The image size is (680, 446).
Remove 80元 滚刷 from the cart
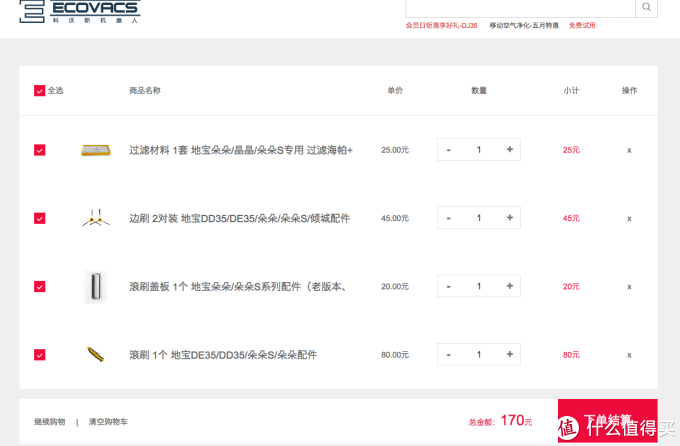(629, 355)
